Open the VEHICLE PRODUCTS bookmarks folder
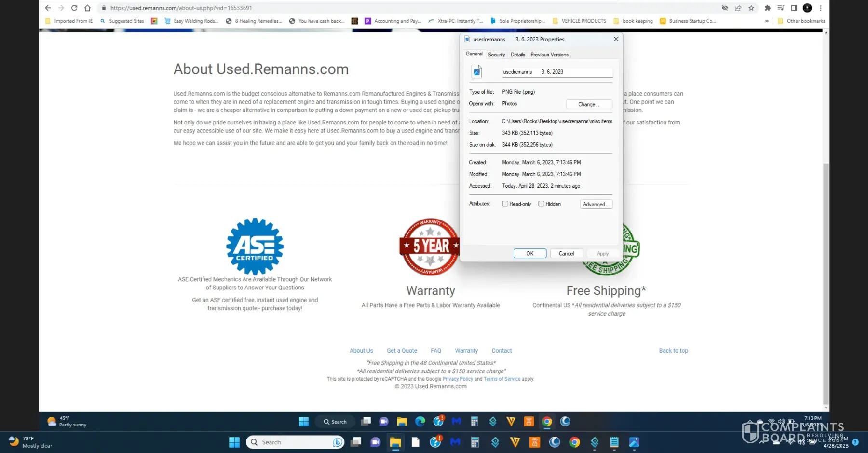The width and height of the screenshot is (868, 453). pos(579,21)
